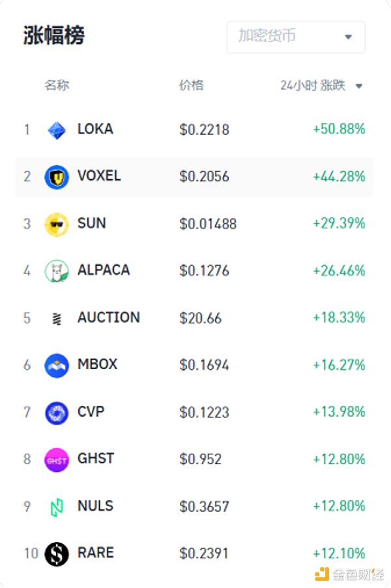Click the MBOX price $0.1694
The height and width of the screenshot is (588, 391).
click(204, 365)
